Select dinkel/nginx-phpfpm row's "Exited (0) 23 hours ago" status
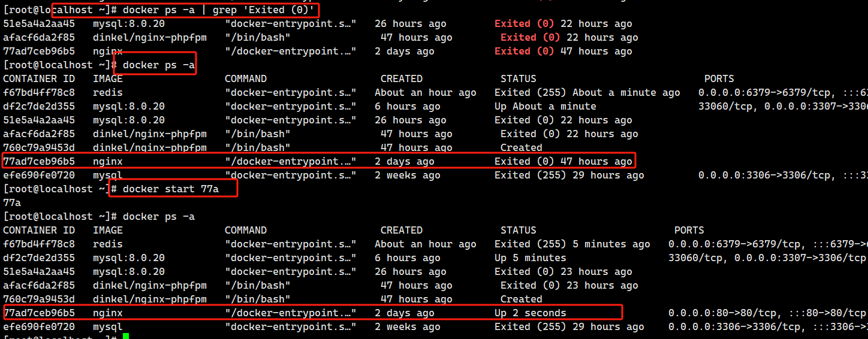Viewport: 868px width, 339px height. point(569,286)
